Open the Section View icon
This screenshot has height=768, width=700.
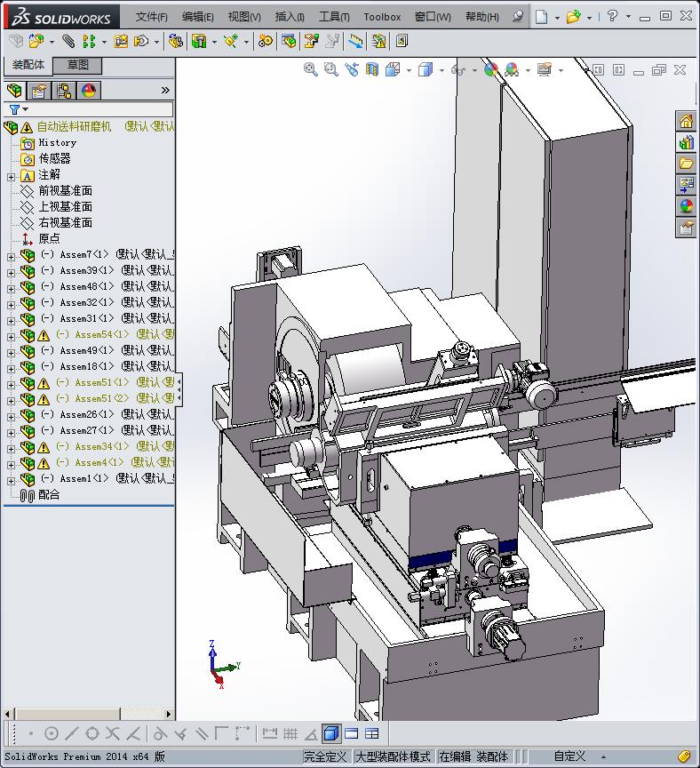(372, 69)
